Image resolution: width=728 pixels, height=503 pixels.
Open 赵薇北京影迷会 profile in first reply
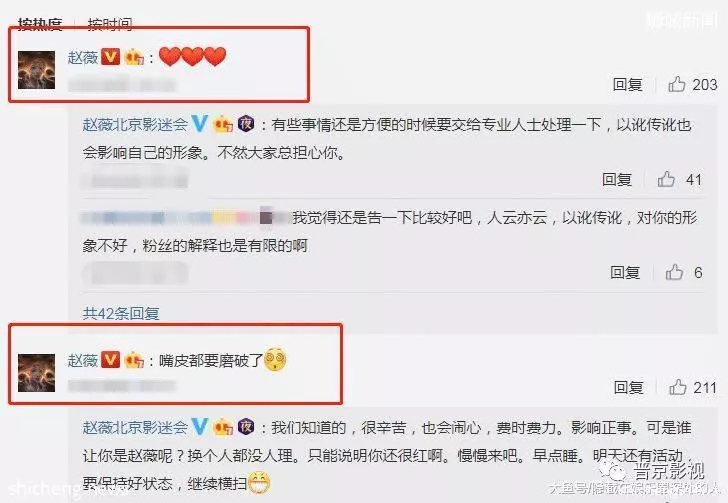pos(135,124)
